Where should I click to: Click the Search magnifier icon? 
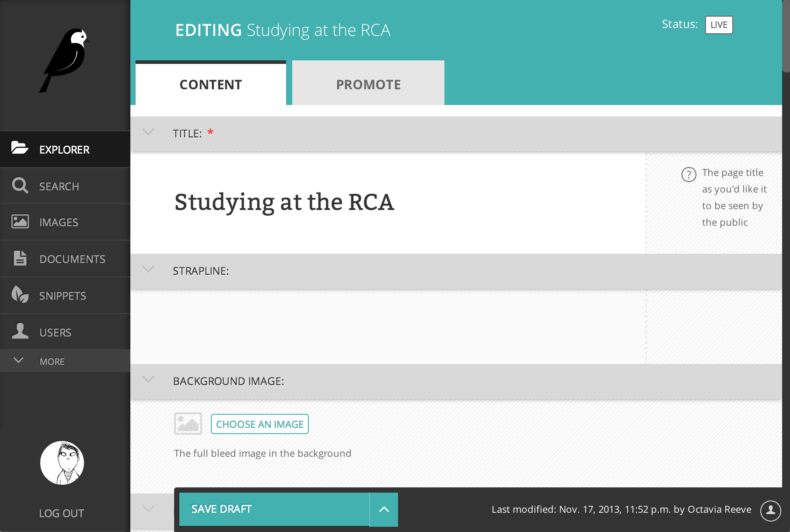pos(20,185)
